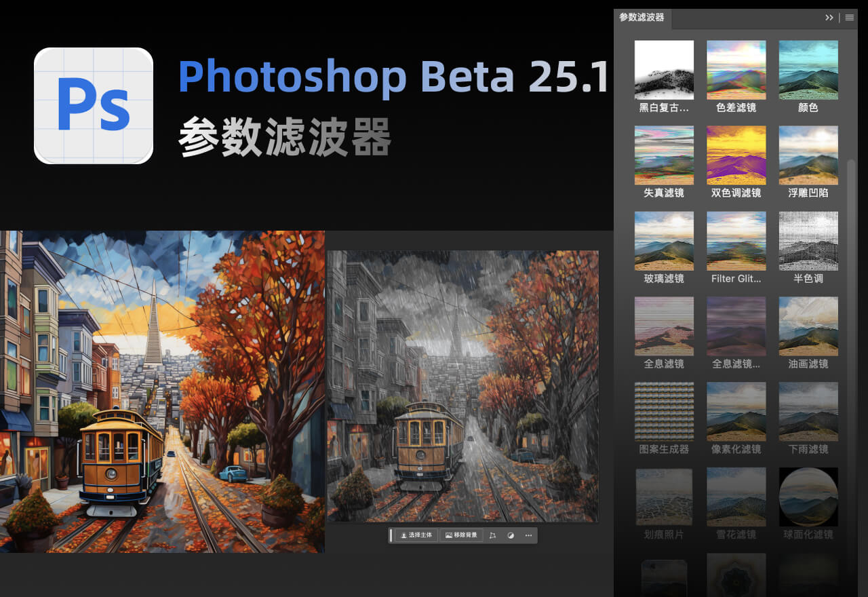
Task: Click the 雪花滤镜 snow filter thumbnail
Action: (736, 497)
